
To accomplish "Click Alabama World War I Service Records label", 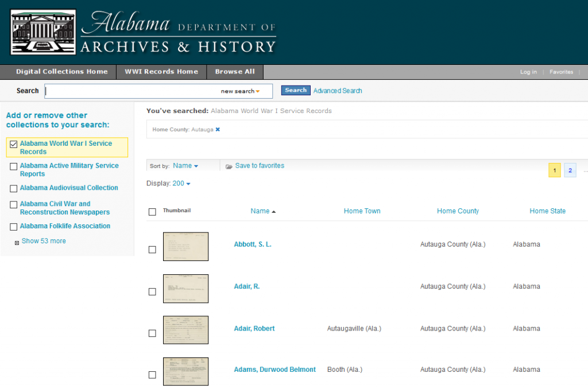I will click(66, 147).
